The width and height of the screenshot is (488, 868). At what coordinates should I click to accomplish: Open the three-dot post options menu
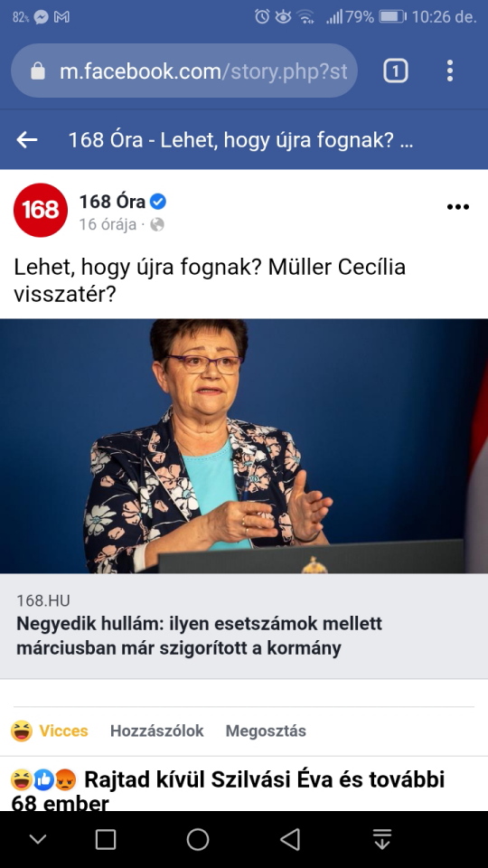(x=457, y=207)
